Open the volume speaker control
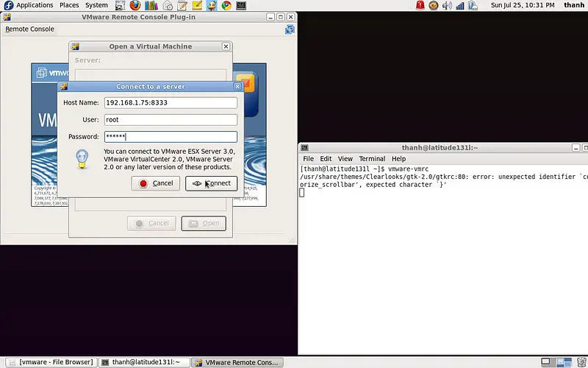 [x=447, y=5]
